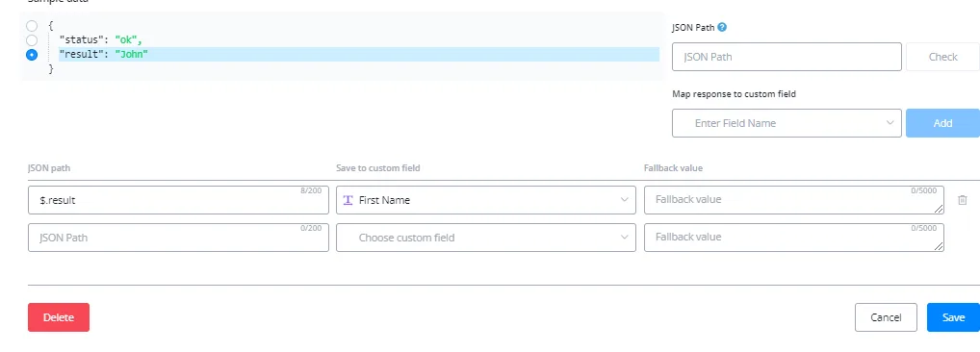Screen dimensions: 980x352
Task: Click the text-type icon beside First Name
Action: [348, 200]
